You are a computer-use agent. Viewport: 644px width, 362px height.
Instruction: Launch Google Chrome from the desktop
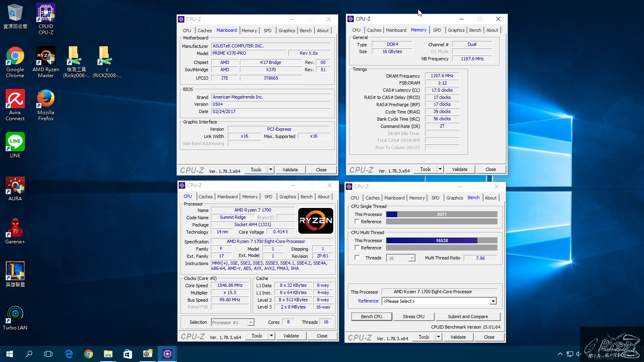15,62
